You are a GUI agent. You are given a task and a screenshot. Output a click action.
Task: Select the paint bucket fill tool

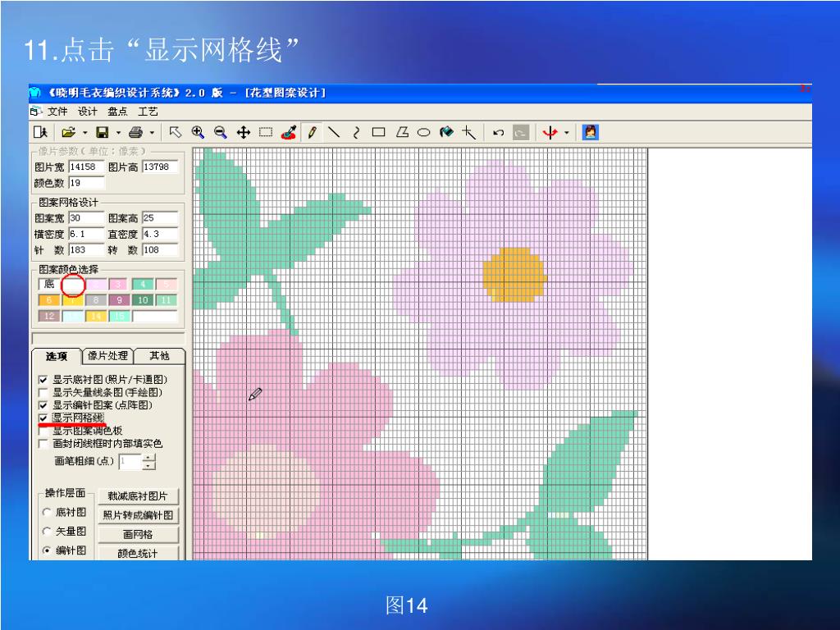446,132
